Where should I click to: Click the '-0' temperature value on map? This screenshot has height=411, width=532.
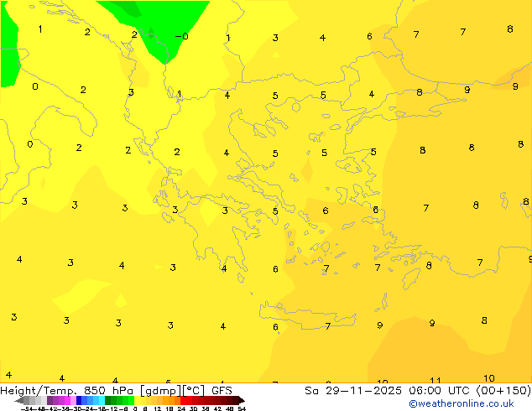click(x=182, y=36)
